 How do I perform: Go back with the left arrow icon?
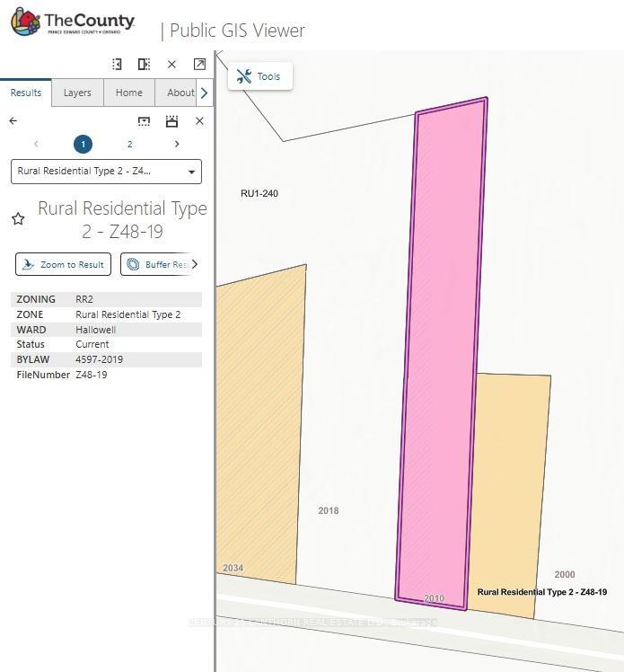click(13, 120)
